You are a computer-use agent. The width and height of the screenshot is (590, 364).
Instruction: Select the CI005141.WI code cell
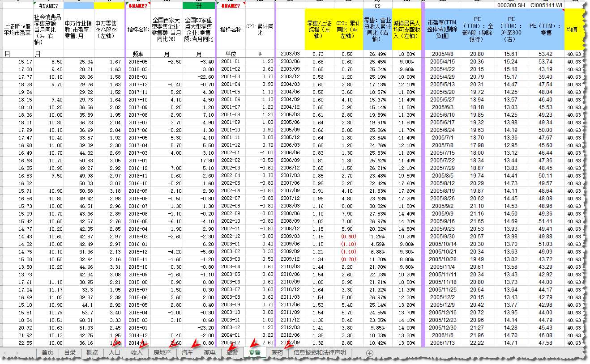546,6
